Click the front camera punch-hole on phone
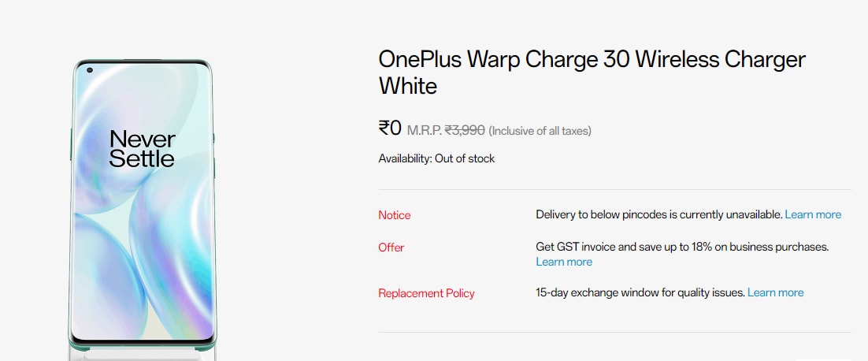This screenshot has height=361, width=868. pyautogui.click(x=90, y=70)
